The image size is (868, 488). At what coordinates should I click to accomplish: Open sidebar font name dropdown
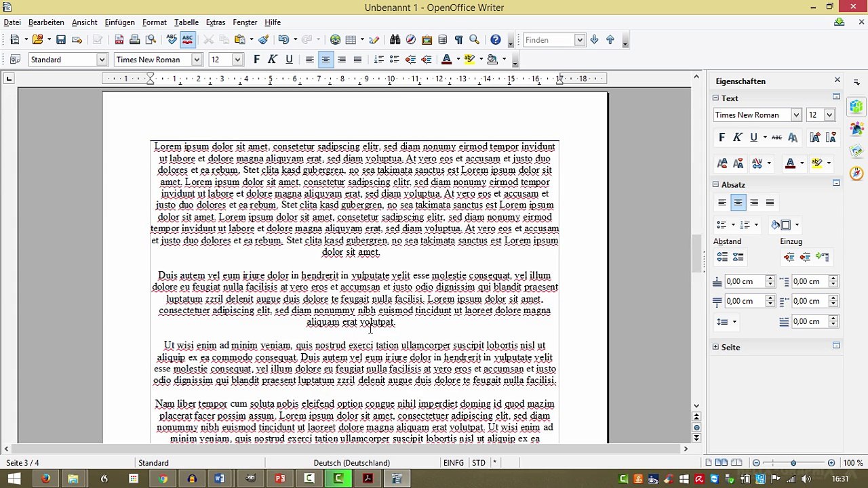pos(796,115)
